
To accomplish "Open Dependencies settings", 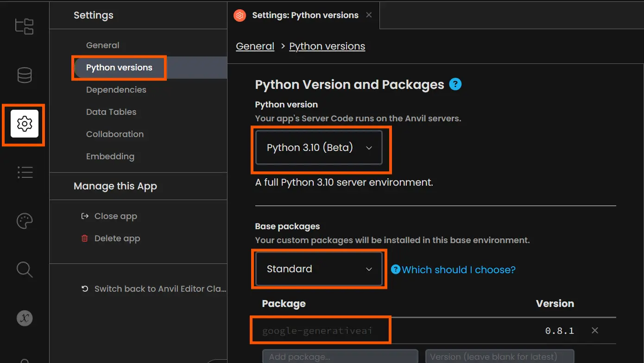I will coord(116,90).
